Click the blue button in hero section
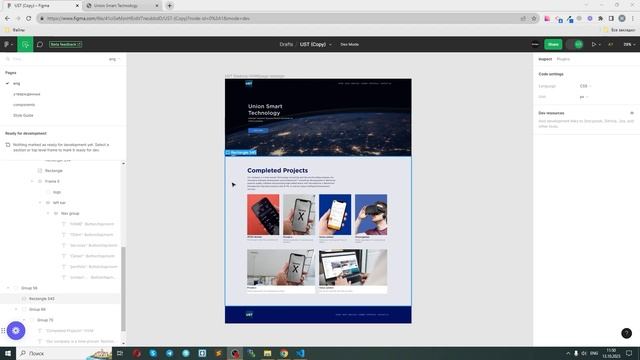The image size is (640, 360). (258, 130)
